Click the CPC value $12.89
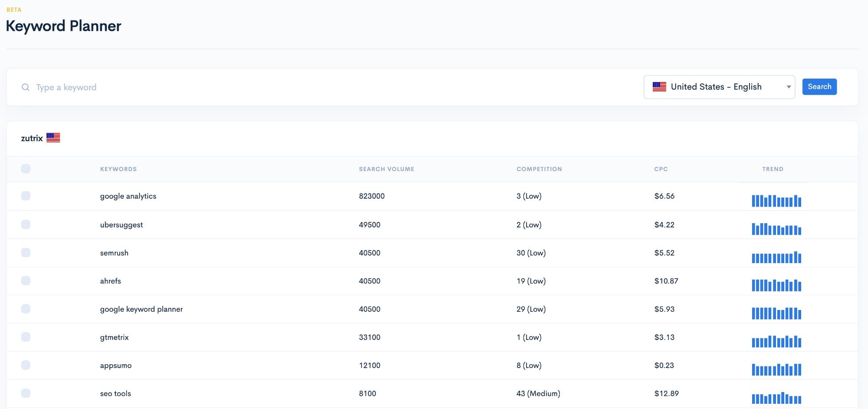Viewport: 868px width, 409px height. (667, 393)
